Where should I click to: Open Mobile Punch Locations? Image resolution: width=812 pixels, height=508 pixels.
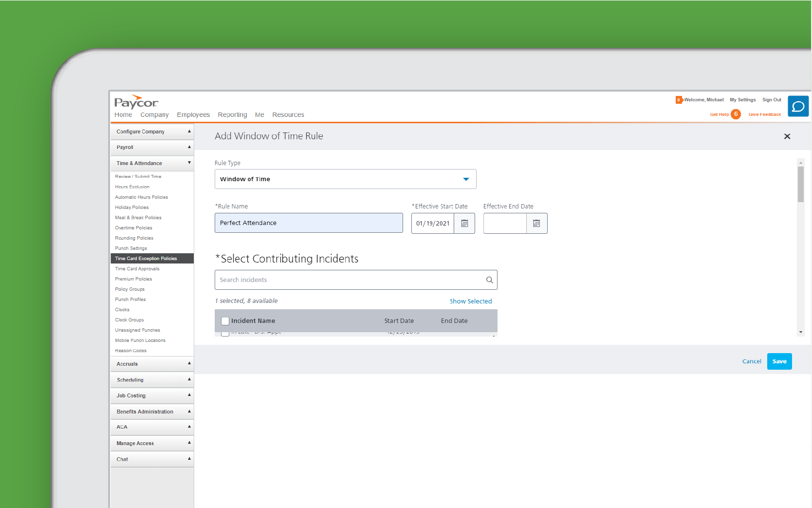click(140, 340)
